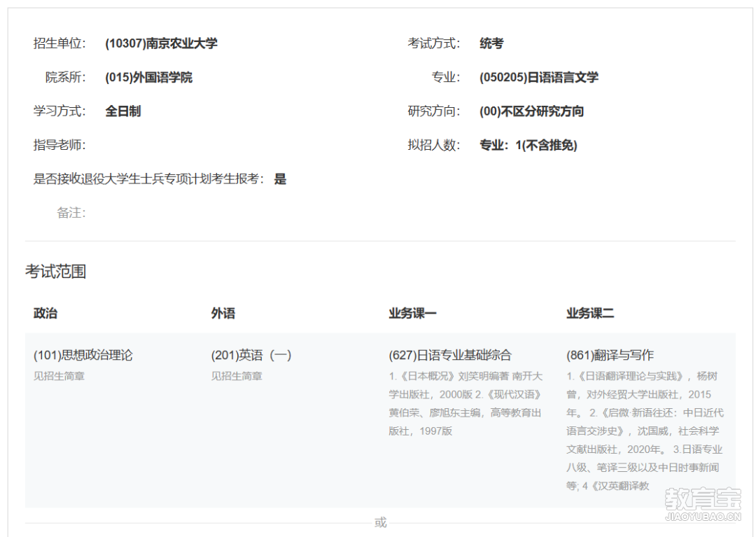Select the (201)英语（一） subject

tap(251, 355)
